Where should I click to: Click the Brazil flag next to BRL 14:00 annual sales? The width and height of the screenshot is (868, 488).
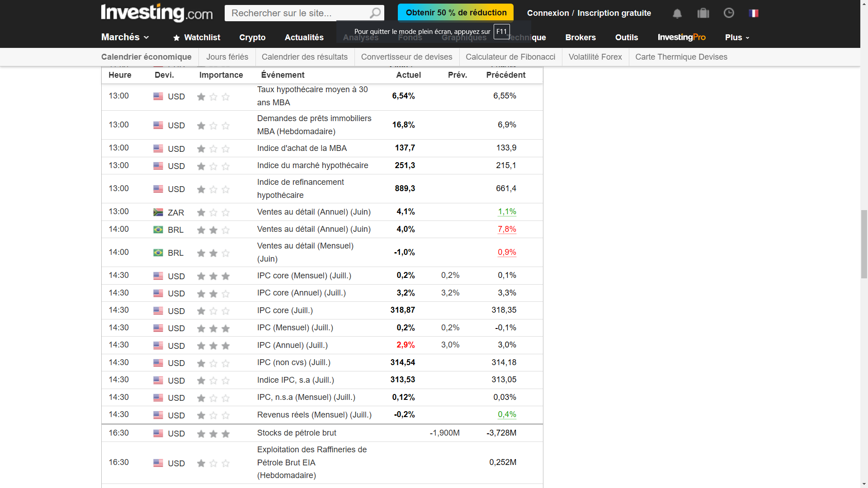coord(158,230)
